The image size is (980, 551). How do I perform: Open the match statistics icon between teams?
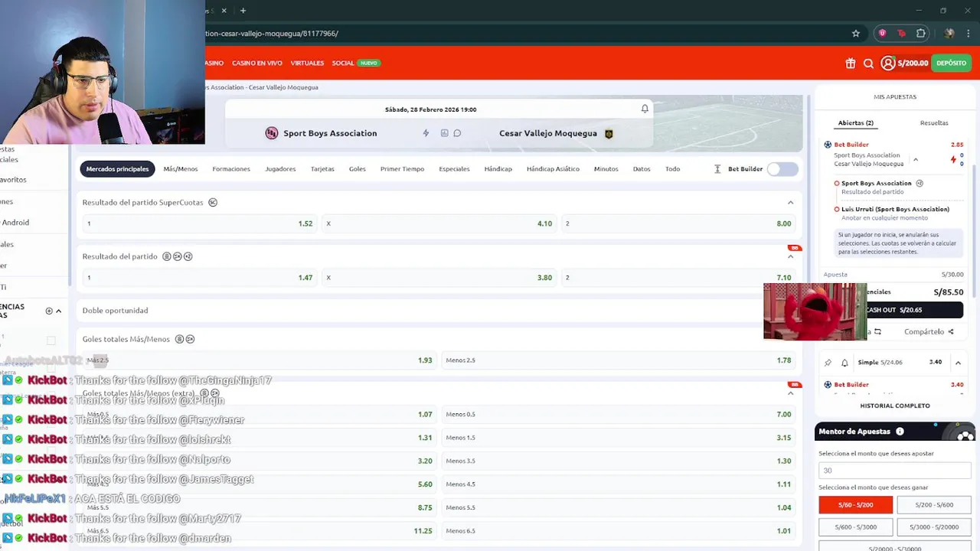click(444, 133)
